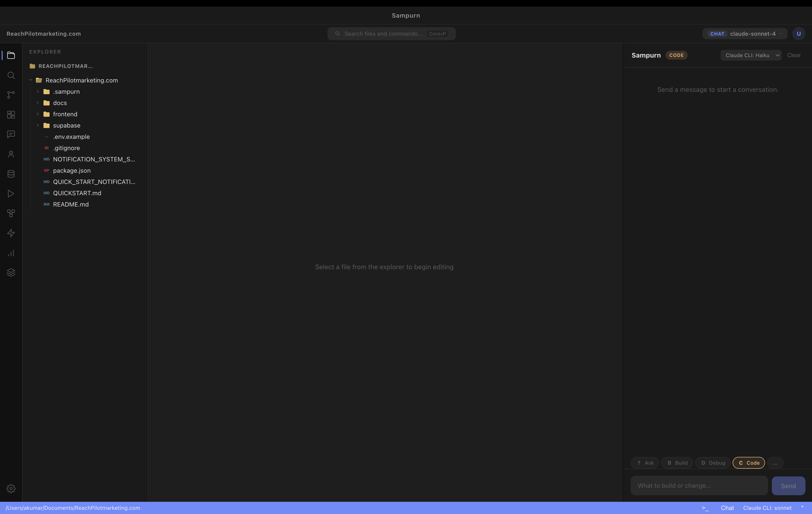
Task: Click the project path in status bar
Action: coord(73,508)
